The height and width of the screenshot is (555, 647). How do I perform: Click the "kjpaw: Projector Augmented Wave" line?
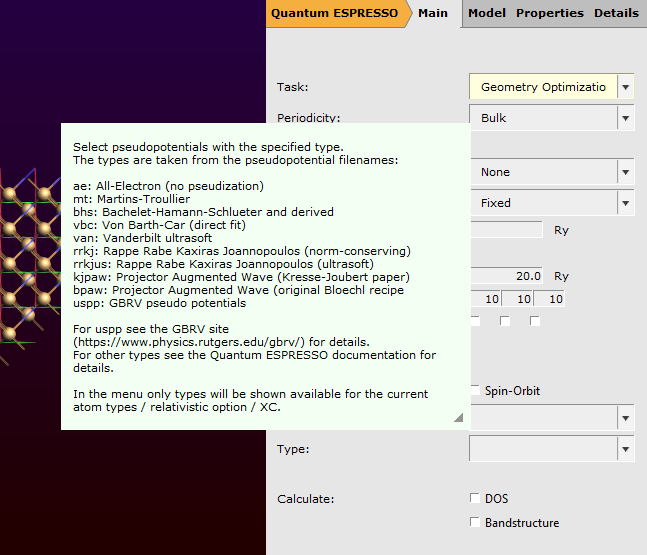point(241,277)
